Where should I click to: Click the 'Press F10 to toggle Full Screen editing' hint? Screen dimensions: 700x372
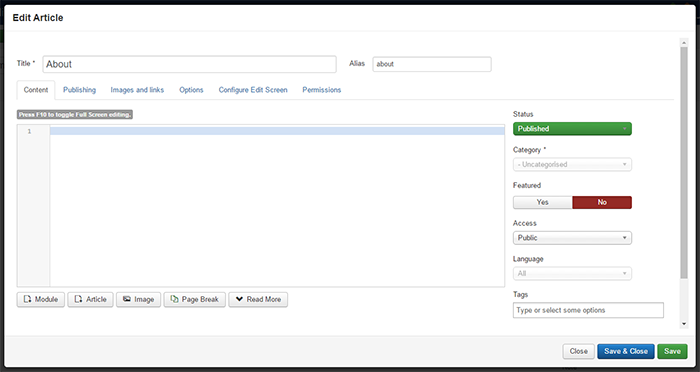pos(75,115)
